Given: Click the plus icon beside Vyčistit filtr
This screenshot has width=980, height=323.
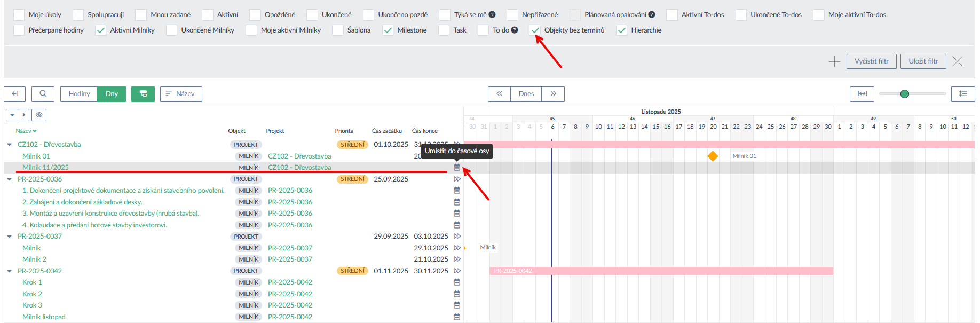Looking at the screenshot, I should 834,61.
